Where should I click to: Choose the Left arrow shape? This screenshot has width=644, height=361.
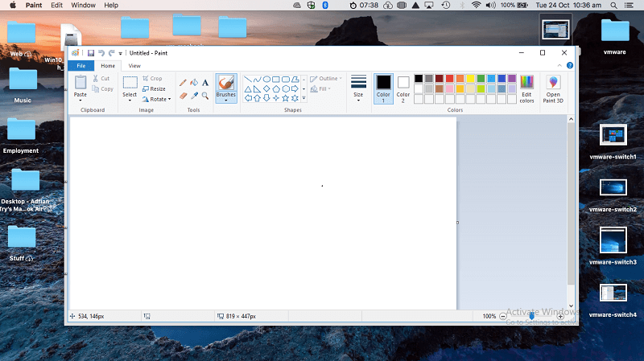click(x=248, y=98)
